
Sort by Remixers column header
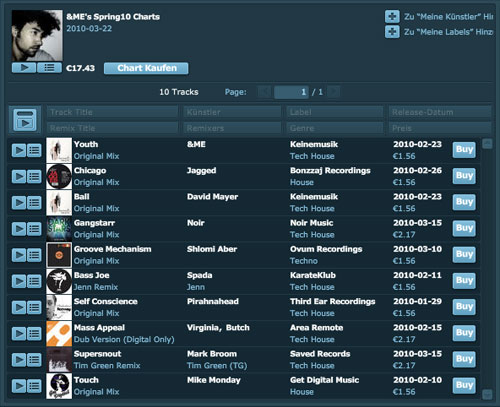point(232,128)
